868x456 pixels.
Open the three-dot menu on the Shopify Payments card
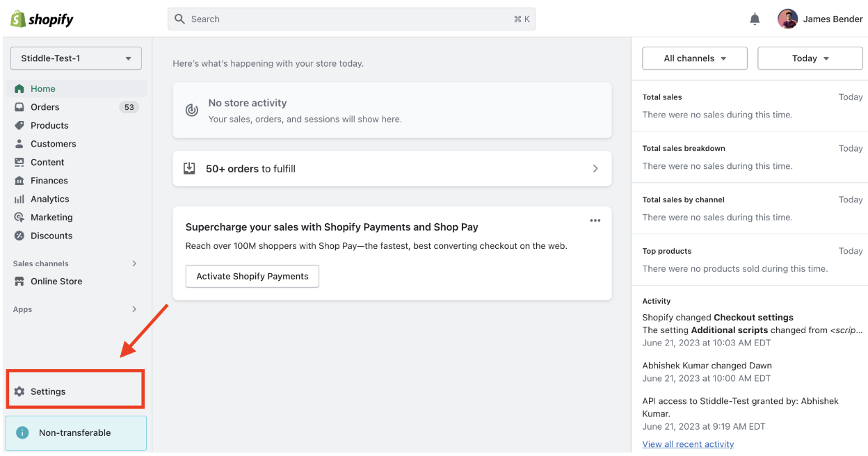point(595,220)
